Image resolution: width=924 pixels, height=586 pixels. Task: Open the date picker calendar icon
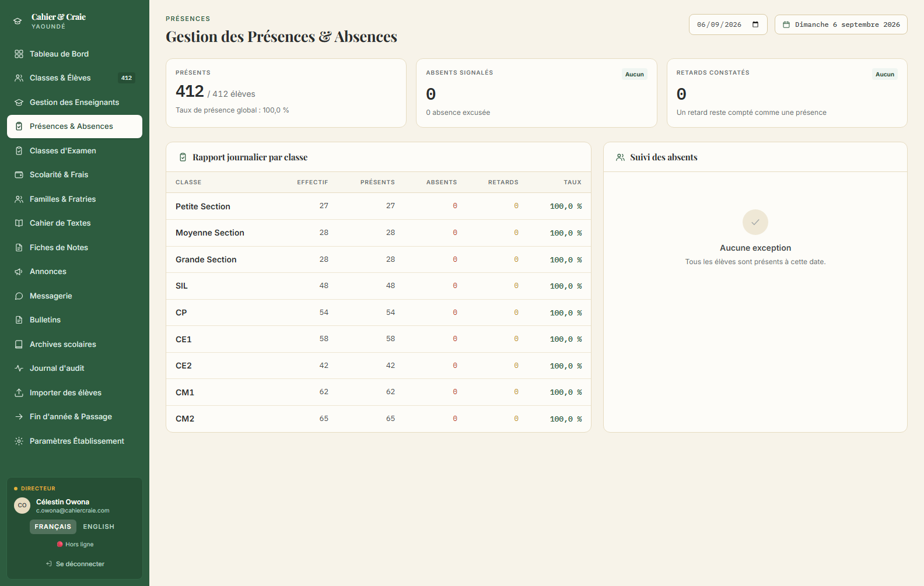click(755, 24)
